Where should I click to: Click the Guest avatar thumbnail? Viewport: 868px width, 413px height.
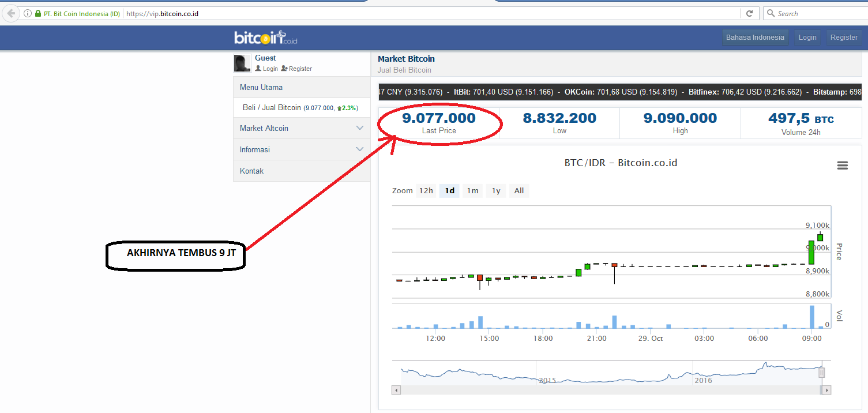tap(242, 63)
